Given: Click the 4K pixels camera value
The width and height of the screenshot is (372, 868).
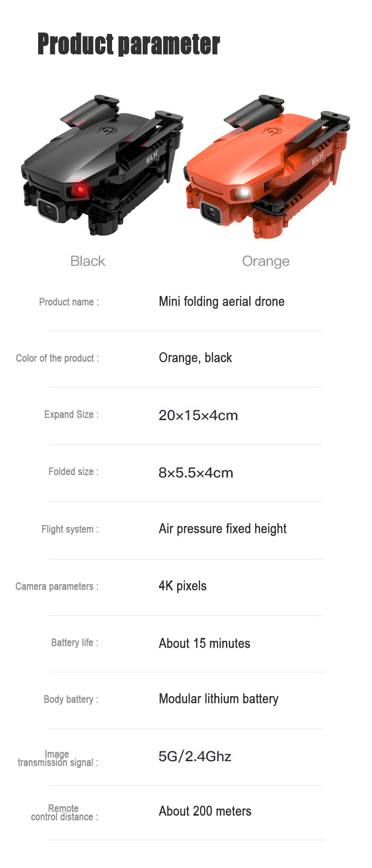Looking at the screenshot, I should (182, 586).
